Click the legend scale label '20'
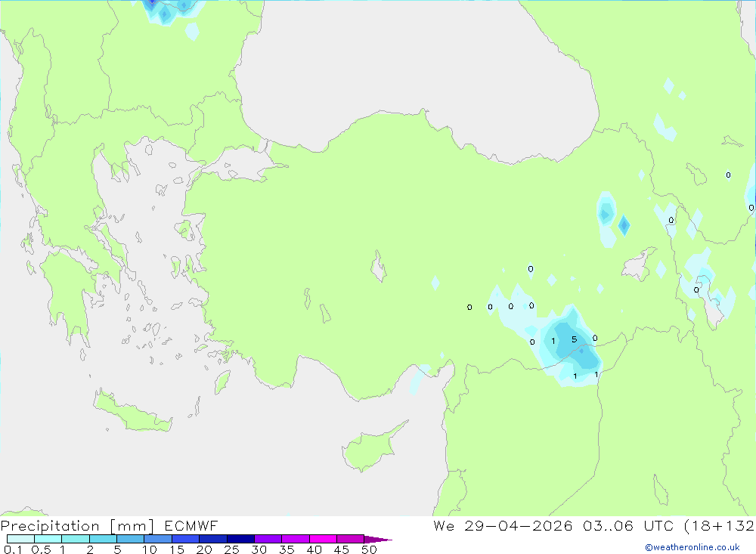Image resolution: width=756 pixels, height=554 pixels. coord(204,549)
